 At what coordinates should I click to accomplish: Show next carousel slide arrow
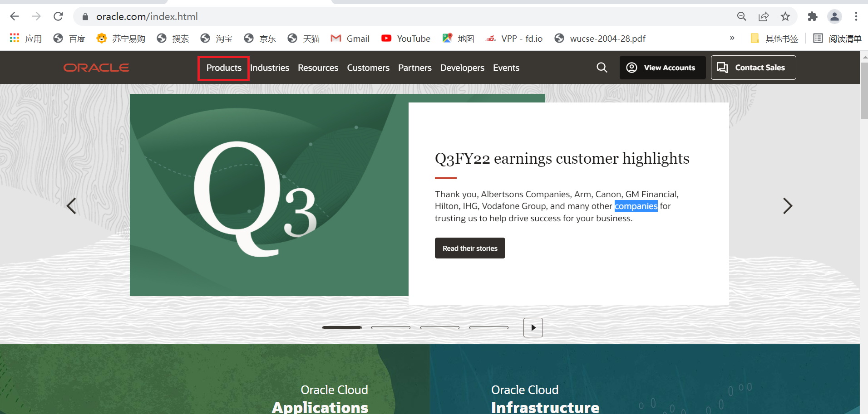[x=788, y=206]
